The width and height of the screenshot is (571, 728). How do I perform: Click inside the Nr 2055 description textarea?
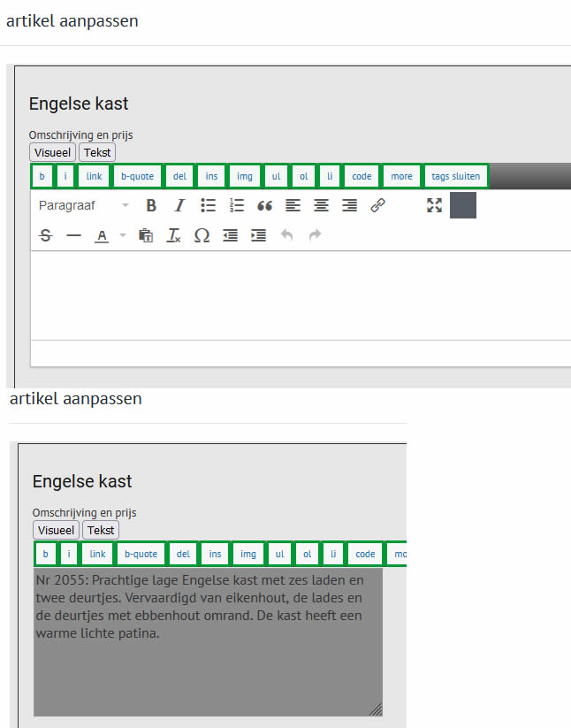tap(209, 642)
